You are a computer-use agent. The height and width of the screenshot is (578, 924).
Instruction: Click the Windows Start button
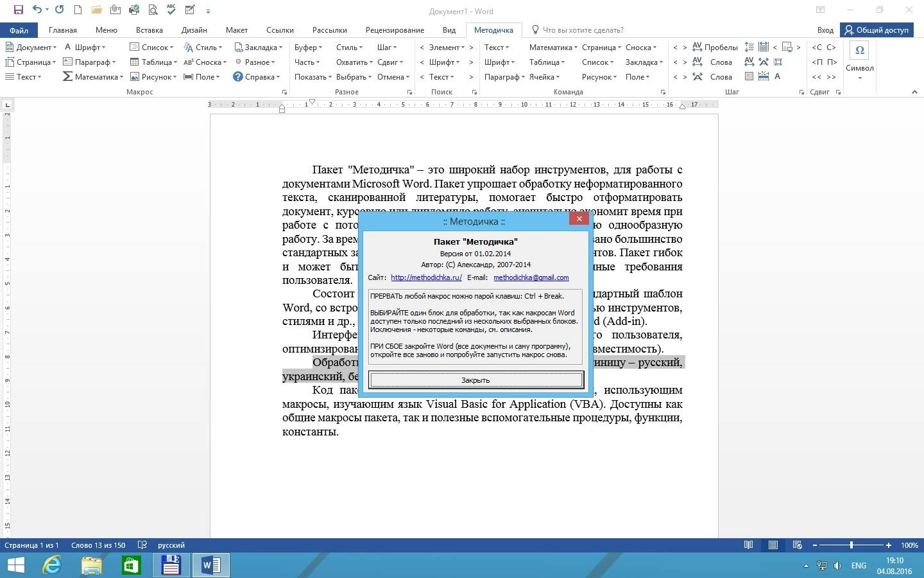(x=15, y=565)
